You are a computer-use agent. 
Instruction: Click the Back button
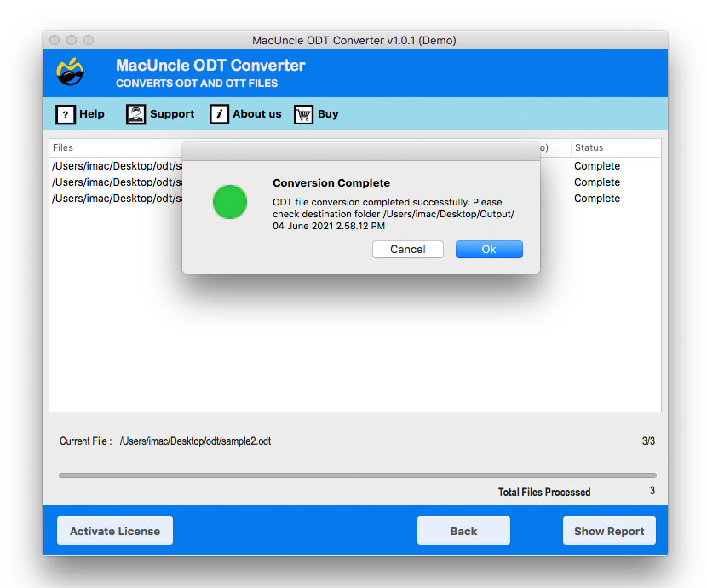[x=463, y=530]
